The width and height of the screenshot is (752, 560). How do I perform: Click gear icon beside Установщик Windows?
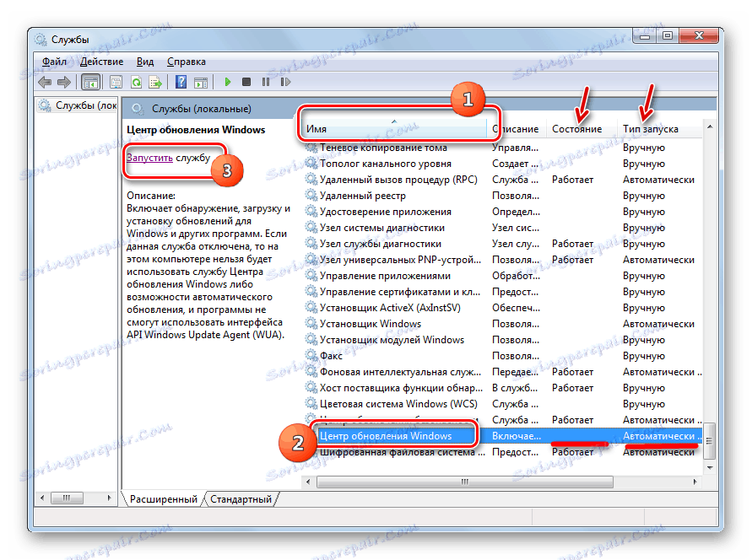311,323
